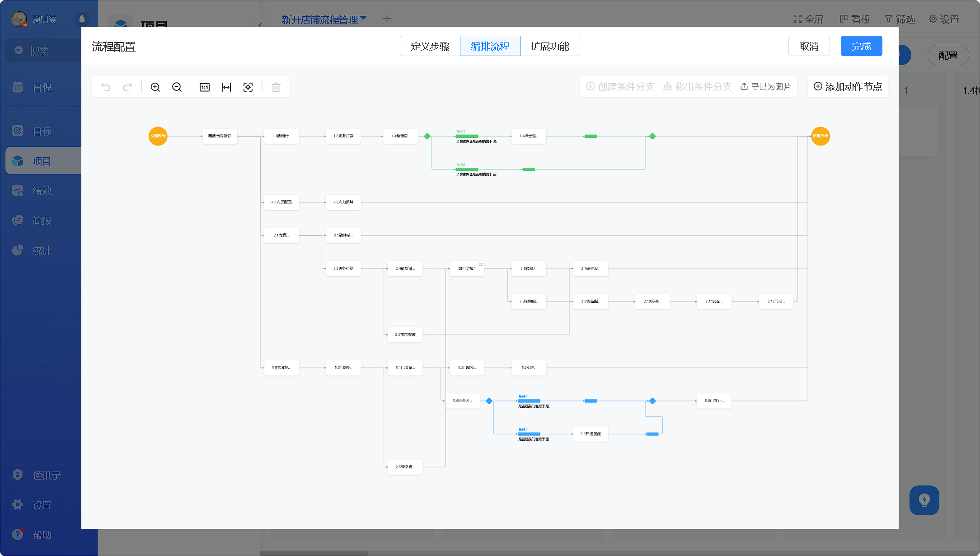The image size is (980, 556).
Task: Switch to 编排流程 tab
Action: pos(490,46)
